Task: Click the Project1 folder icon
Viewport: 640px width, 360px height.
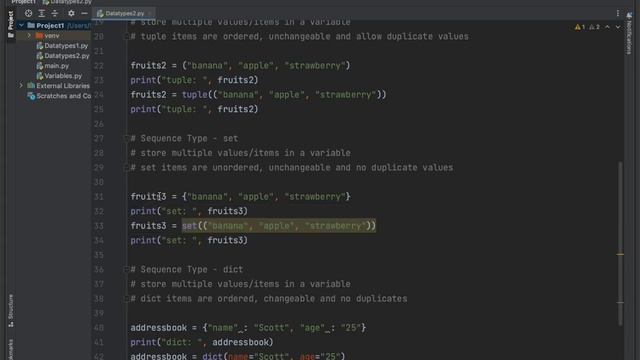Action: click(31, 25)
